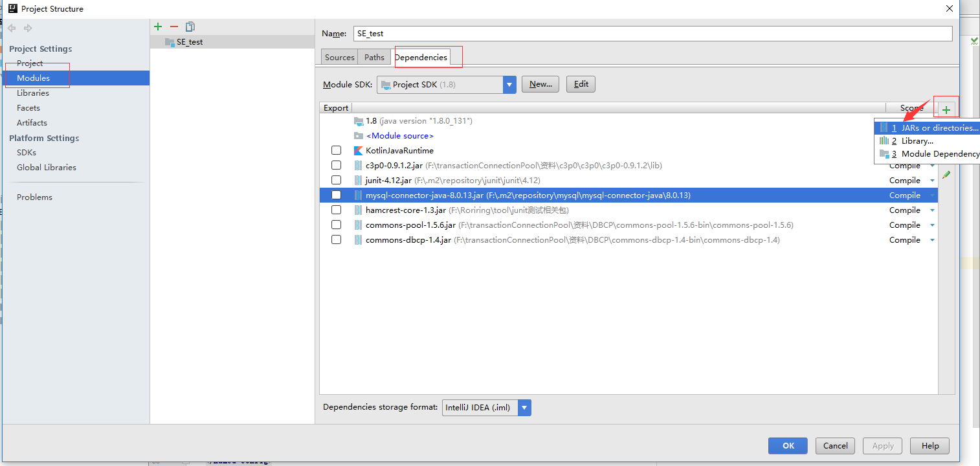Copy the selected module icon

pos(190,27)
